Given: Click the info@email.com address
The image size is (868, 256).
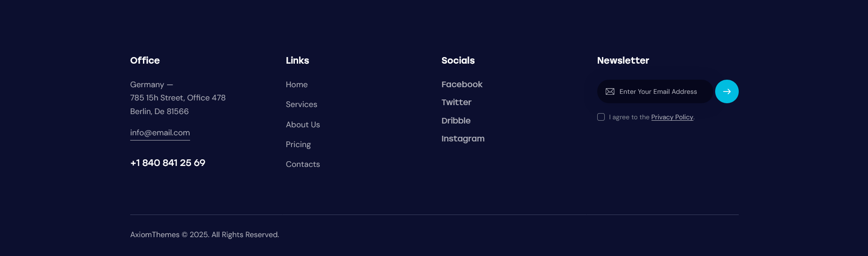Looking at the screenshot, I should 160,133.
